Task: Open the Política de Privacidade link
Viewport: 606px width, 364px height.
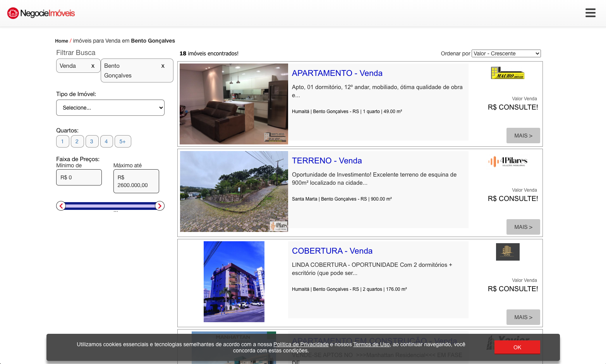Action: (x=301, y=344)
